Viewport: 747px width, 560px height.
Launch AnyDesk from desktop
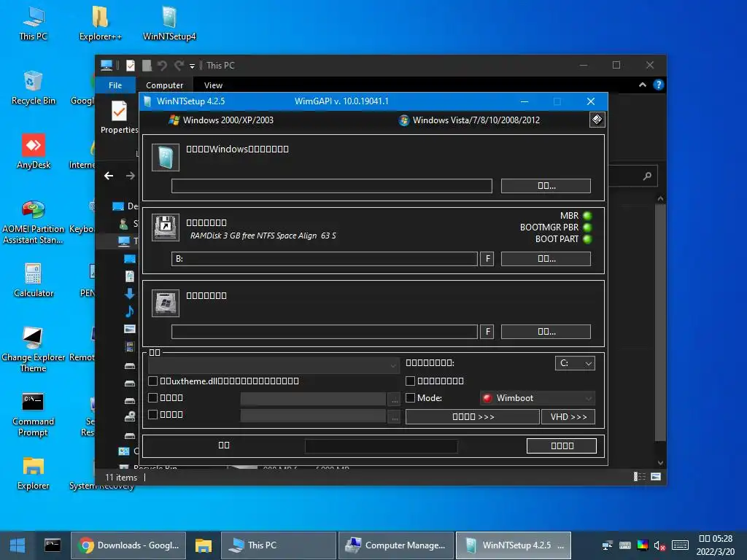pos(34,152)
